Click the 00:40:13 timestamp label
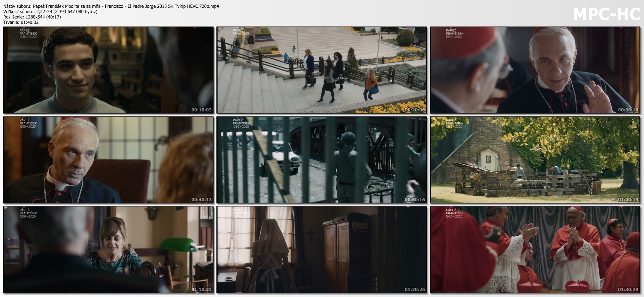Viewport: 644px width, 297px height. (x=201, y=199)
